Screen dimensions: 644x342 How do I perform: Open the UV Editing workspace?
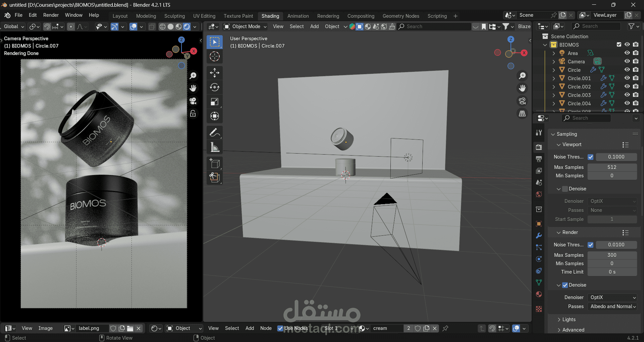pyautogui.click(x=204, y=16)
